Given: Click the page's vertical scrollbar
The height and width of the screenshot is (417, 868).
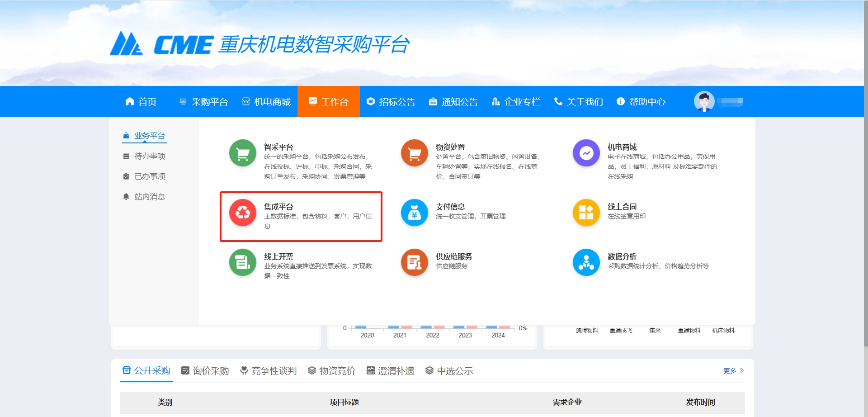Looking at the screenshot, I should point(865,181).
